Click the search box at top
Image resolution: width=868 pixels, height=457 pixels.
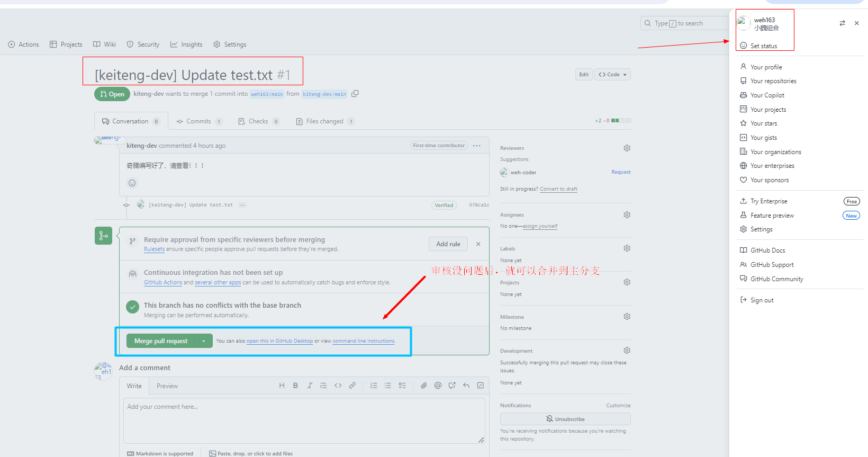684,23
